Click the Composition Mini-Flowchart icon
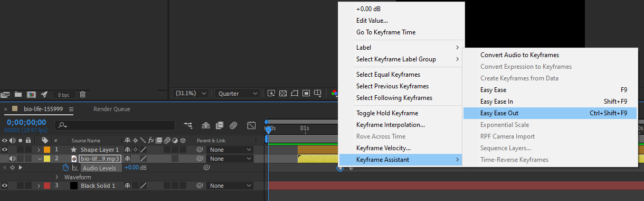This screenshot has height=201, width=644. pyautogui.click(x=188, y=125)
